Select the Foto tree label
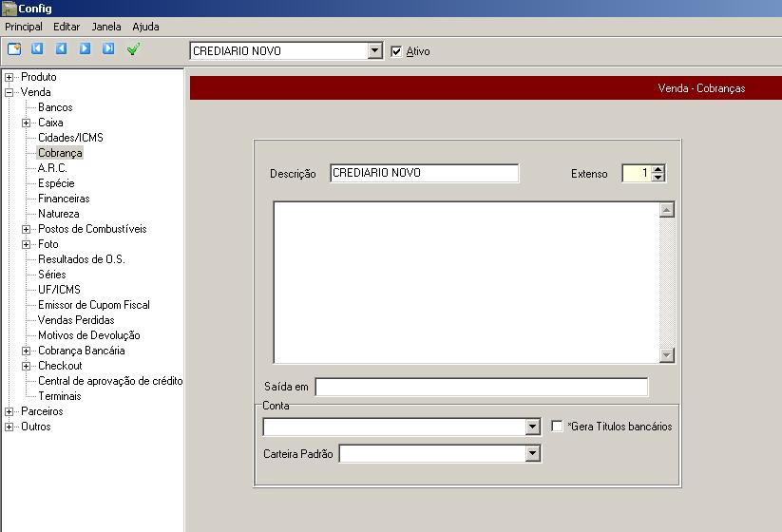This screenshot has width=782, height=532. click(48, 244)
